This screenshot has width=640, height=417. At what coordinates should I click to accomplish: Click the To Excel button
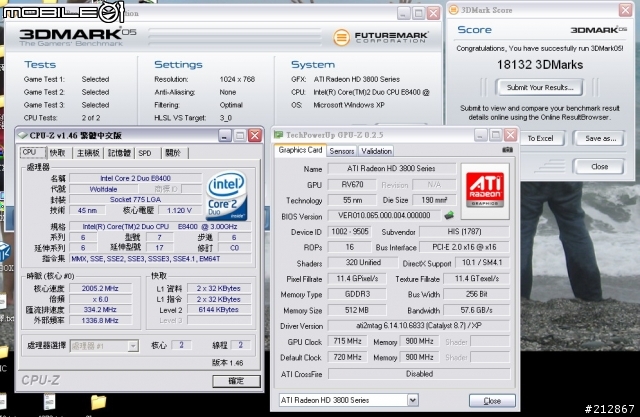click(x=540, y=138)
